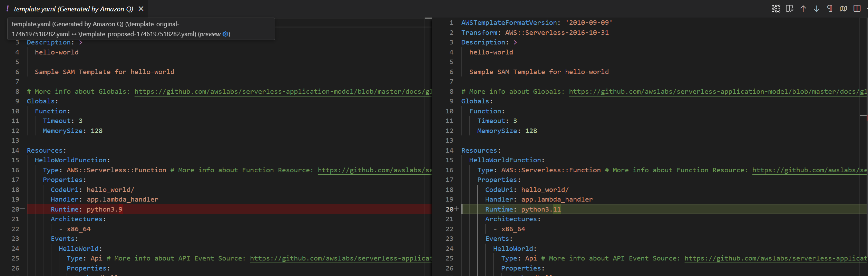This screenshot has height=276, width=868.
Task: Open Globals docs link in left pane line 8
Action: point(283,91)
